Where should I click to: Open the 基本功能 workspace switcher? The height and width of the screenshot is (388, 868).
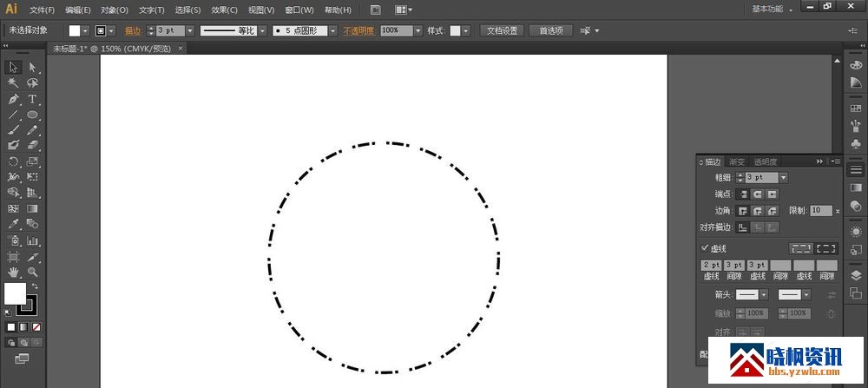tap(773, 10)
